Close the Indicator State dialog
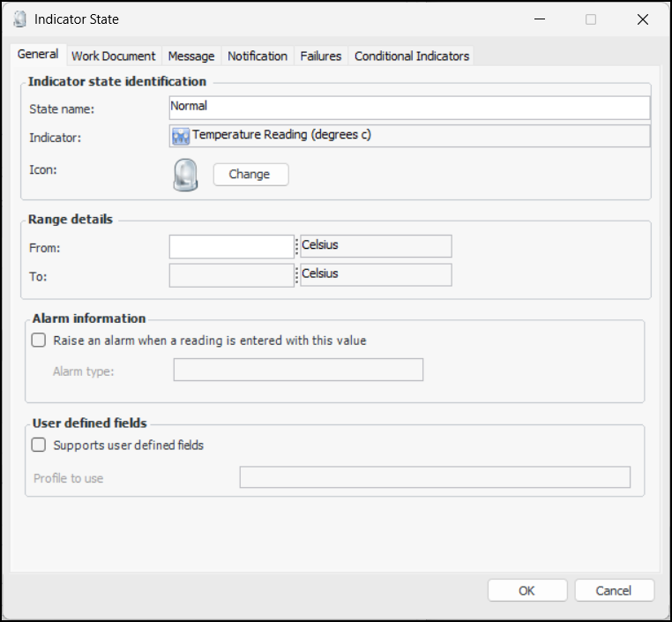This screenshot has width=672, height=622. [642, 19]
